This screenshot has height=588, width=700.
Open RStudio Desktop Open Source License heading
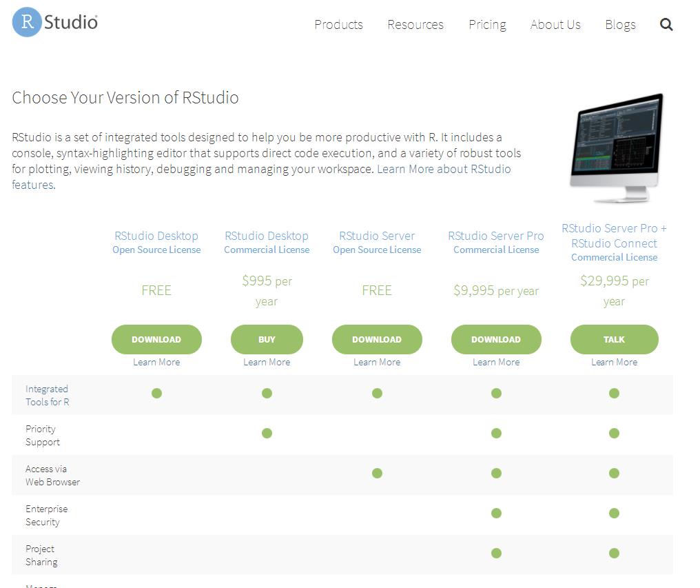[156, 242]
